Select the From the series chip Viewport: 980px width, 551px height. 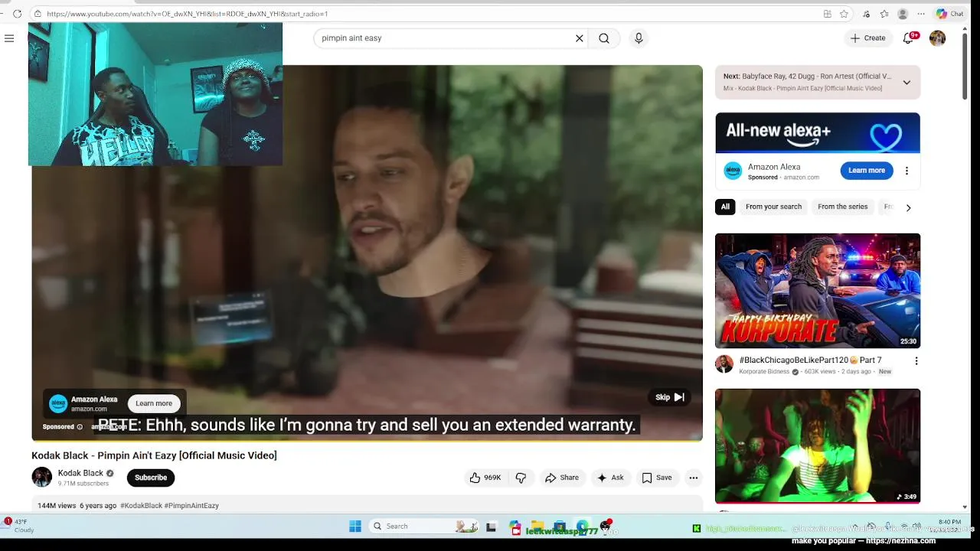(842, 207)
